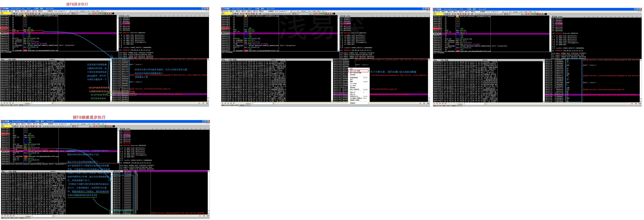644x220 pixels.
Task: Open the Command combo box dropdown in top-left debugger
Action: click(52, 103)
